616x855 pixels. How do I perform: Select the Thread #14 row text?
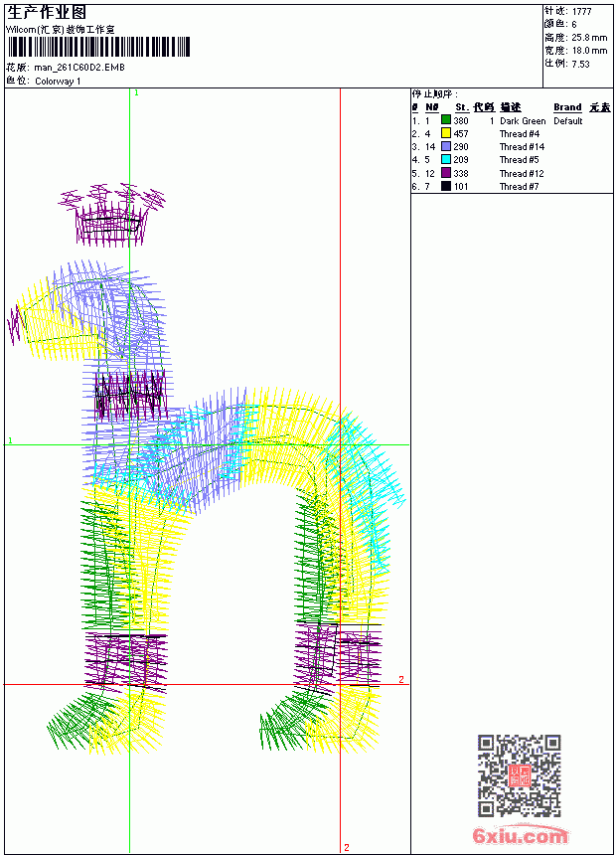522,147
